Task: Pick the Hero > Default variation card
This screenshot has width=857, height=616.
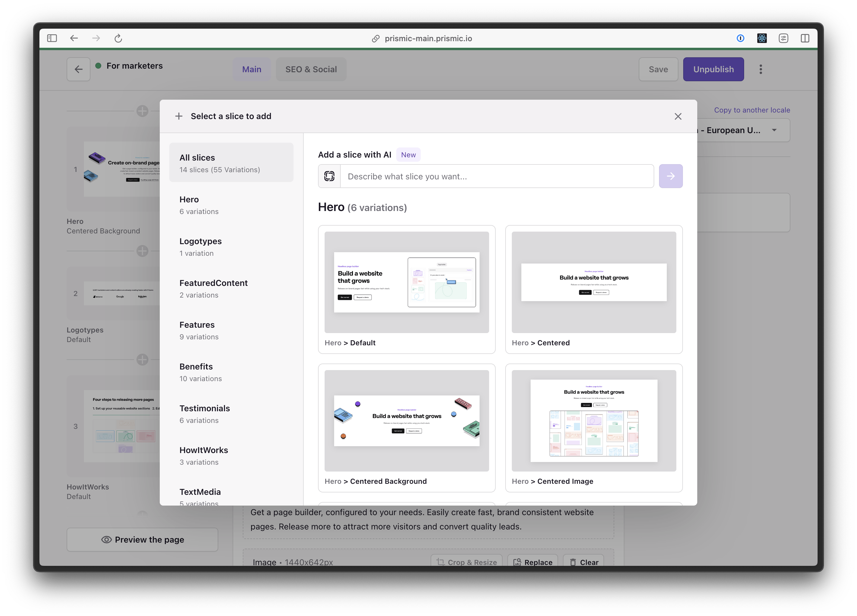Action: [x=407, y=289]
